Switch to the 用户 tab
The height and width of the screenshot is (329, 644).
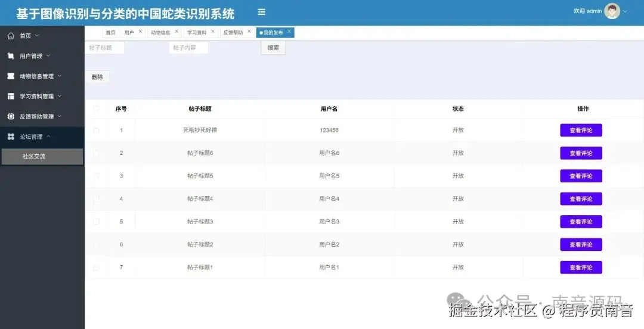click(x=129, y=32)
